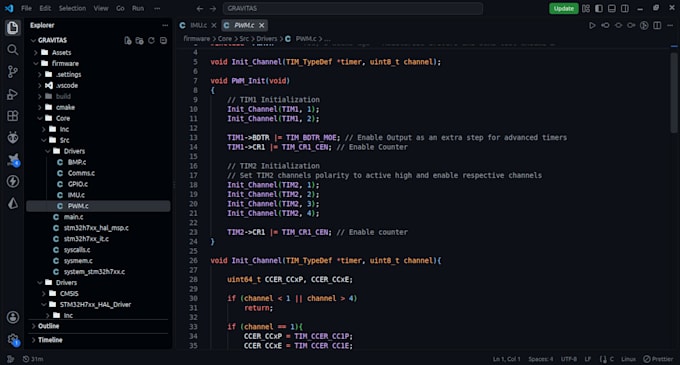Image resolution: width=680 pixels, height=365 pixels.
Task: Open editor toolbar more actions menu
Action: tap(670, 26)
